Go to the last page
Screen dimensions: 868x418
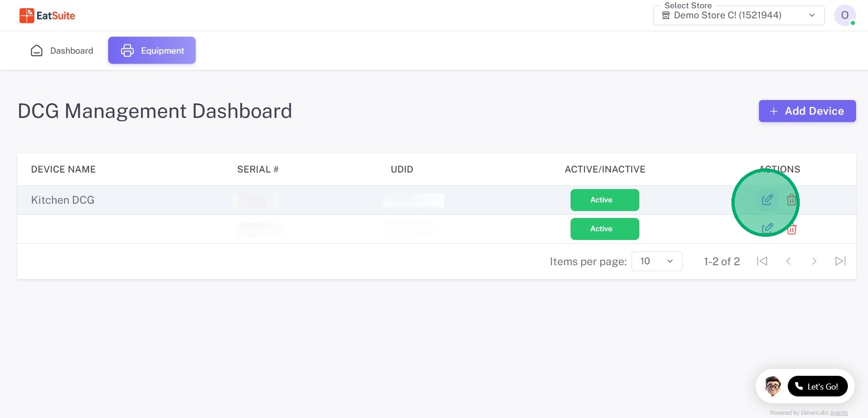click(x=840, y=261)
